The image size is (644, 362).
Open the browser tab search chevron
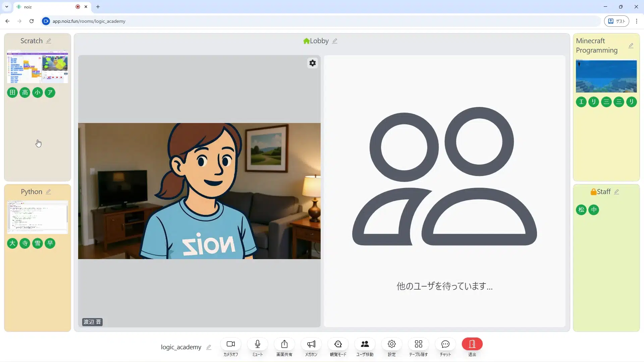tap(6, 7)
